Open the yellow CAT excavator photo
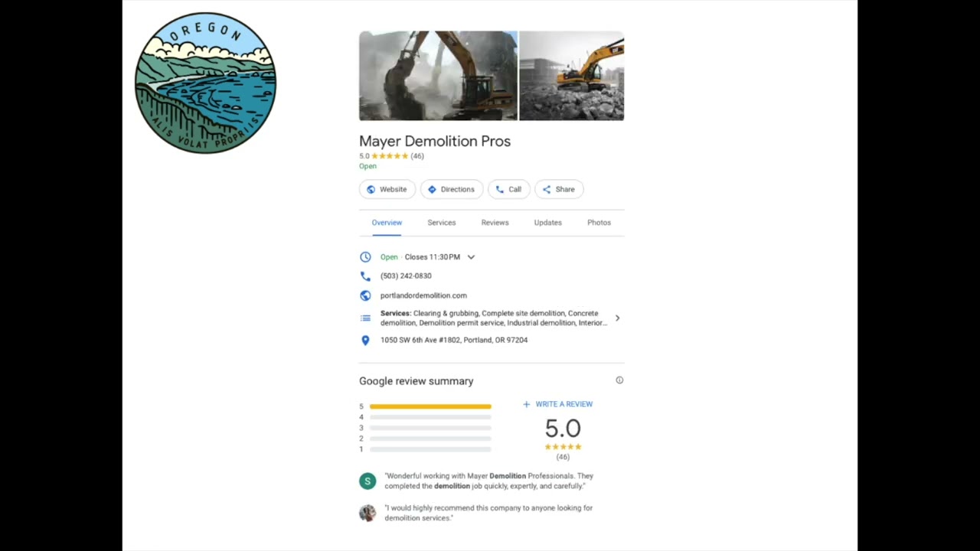Viewport: 980px width, 551px height. point(572,76)
